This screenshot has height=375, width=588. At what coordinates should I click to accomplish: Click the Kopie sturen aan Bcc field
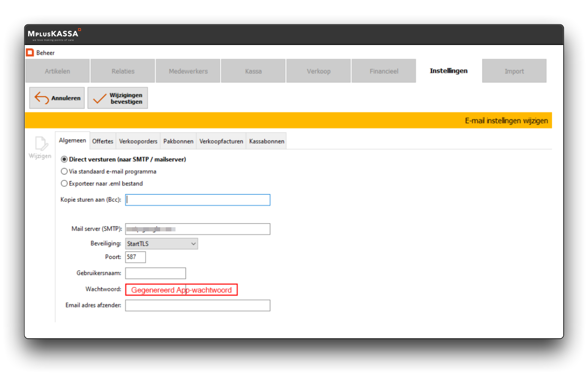tap(198, 200)
